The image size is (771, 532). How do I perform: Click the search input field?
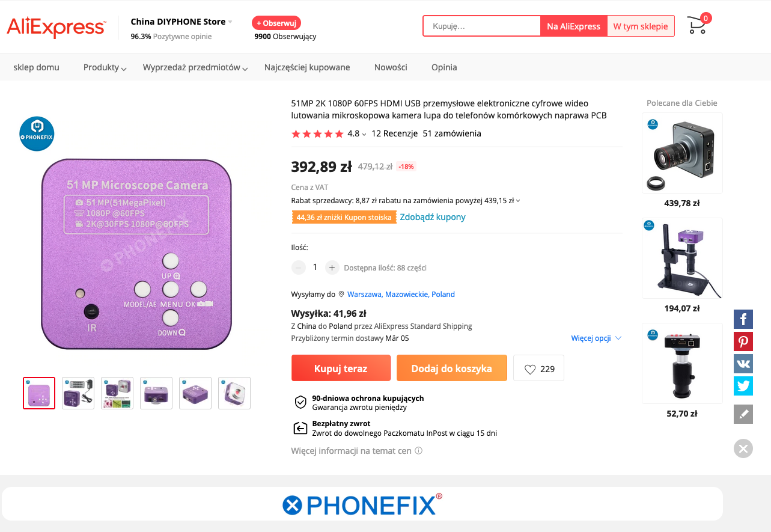482,26
